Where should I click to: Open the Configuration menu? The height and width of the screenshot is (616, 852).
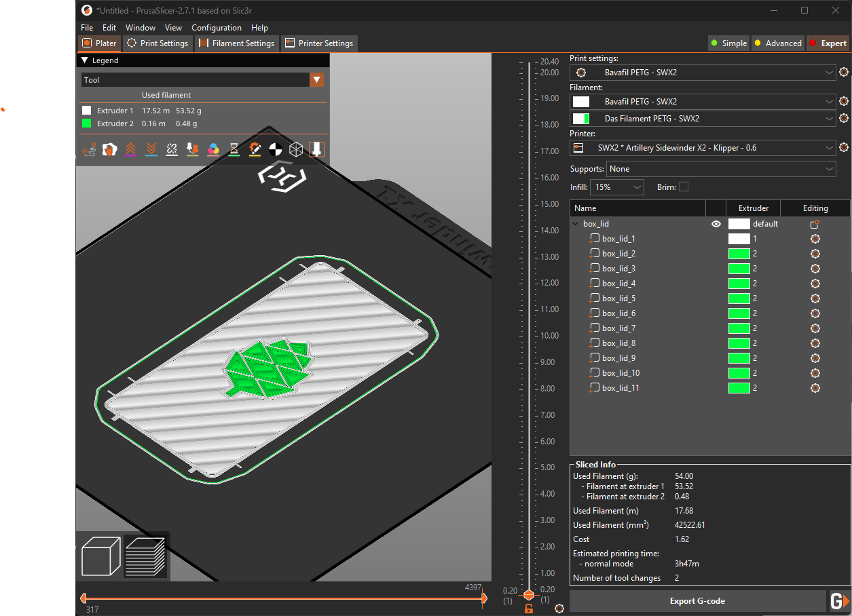click(217, 28)
